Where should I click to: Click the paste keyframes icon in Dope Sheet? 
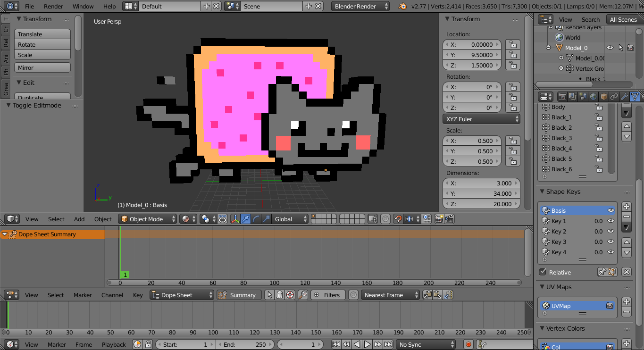click(x=438, y=295)
